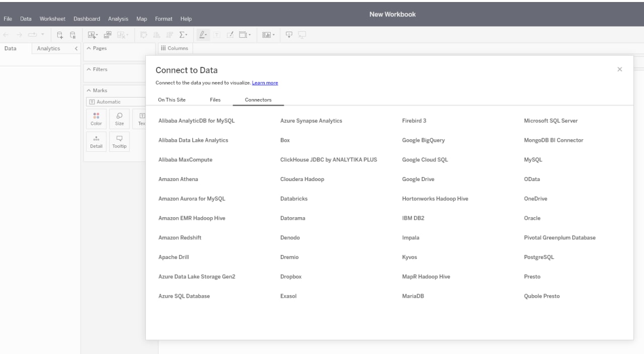Click the Format workbook brush icon
The image size is (644, 354).
point(230,35)
